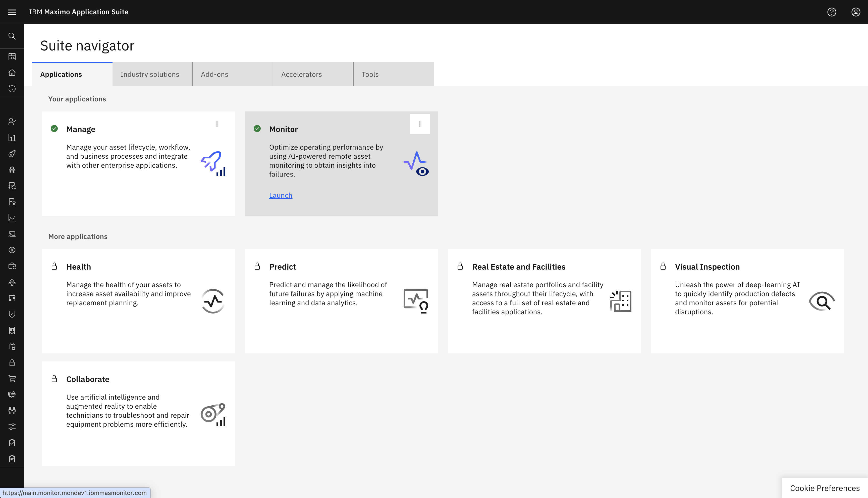Click the Launch link for Monitor
The height and width of the screenshot is (498, 868).
click(x=281, y=195)
